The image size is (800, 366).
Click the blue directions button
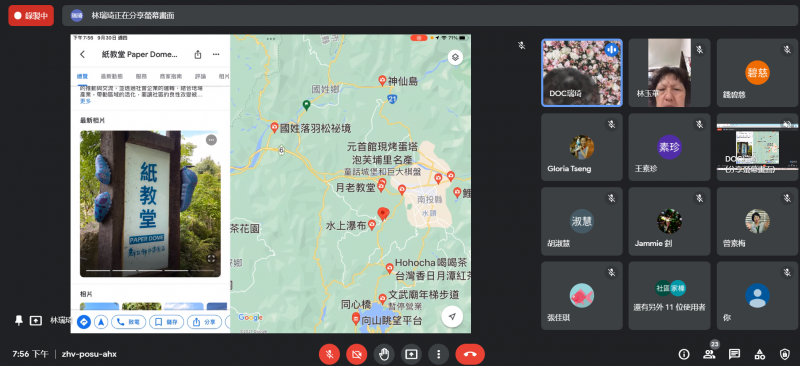click(84, 322)
